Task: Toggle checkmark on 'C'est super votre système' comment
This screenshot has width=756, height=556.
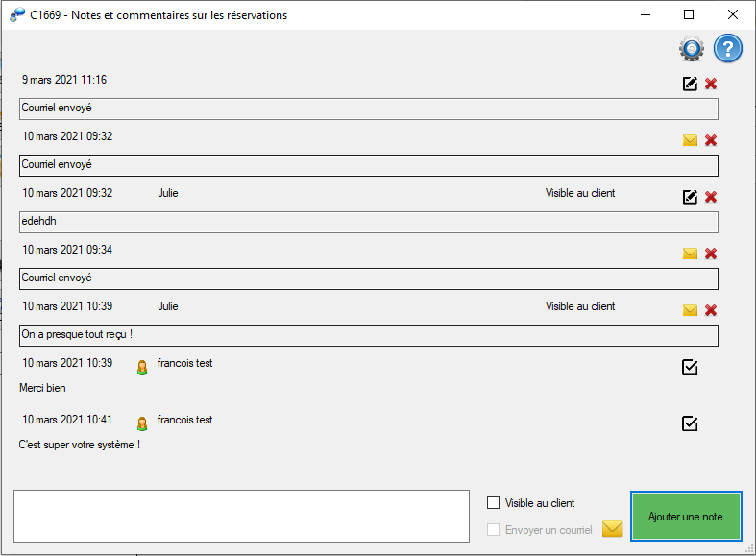Action: coord(690,424)
